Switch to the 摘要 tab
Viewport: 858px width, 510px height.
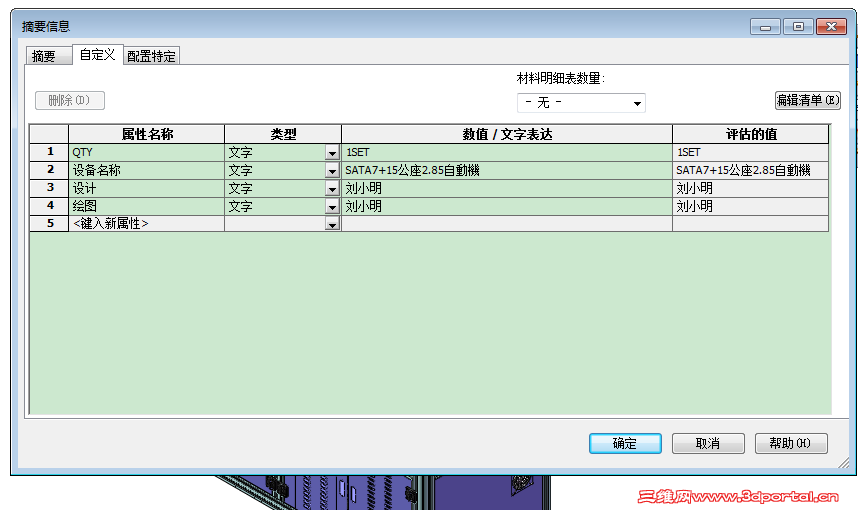(x=49, y=56)
